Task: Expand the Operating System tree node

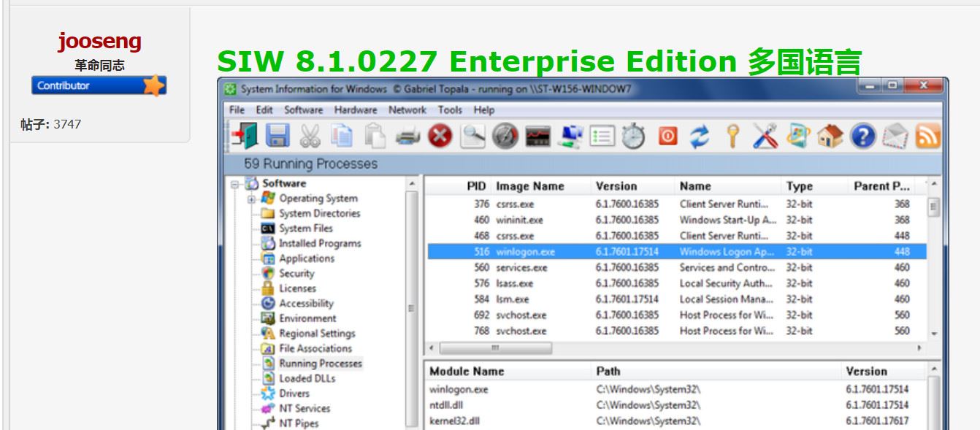Action: coord(251,199)
